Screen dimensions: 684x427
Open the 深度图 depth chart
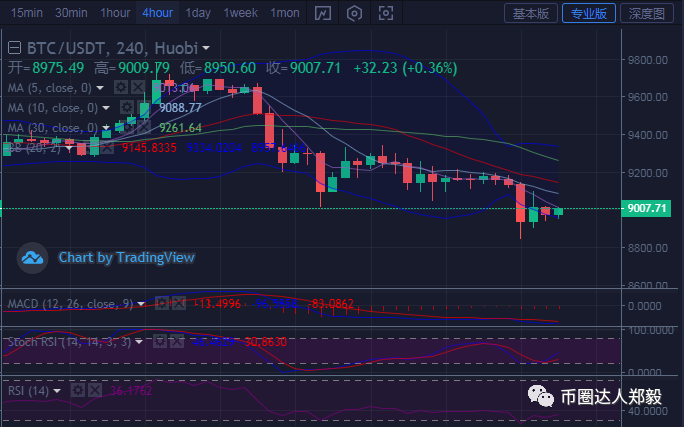pyautogui.click(x=646, y=14)
